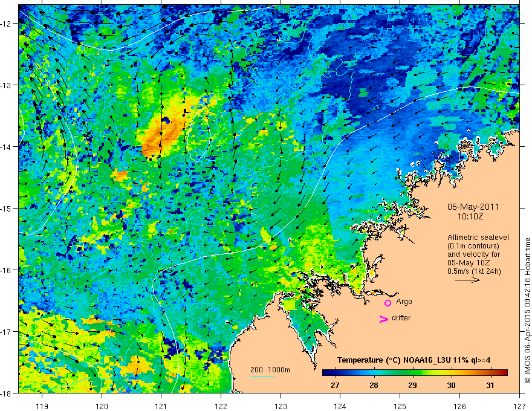Click the 'drifter' legend label

coord(401,318)
